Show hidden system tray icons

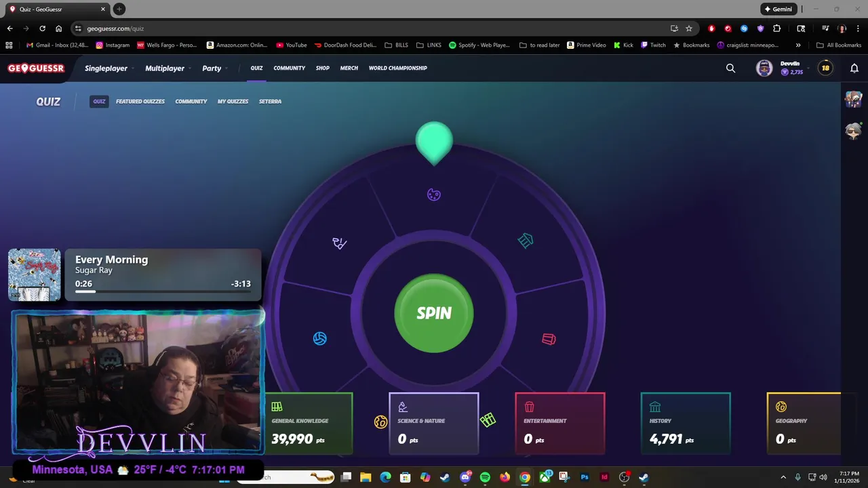[783, 477]
